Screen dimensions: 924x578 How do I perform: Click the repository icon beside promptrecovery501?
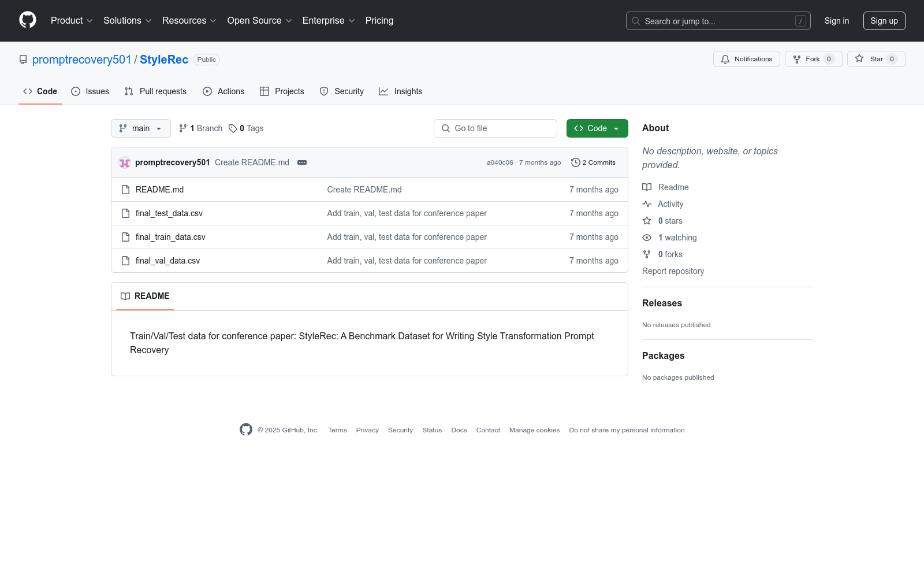click(23, 60)
